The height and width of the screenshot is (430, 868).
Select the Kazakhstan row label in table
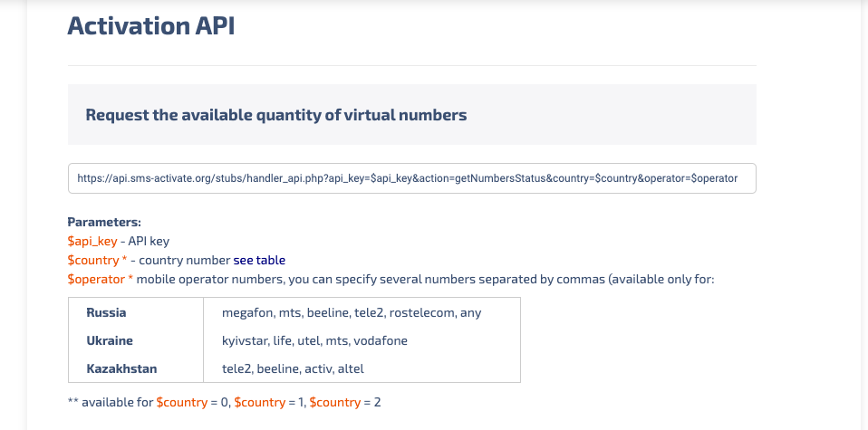coord(120,368)
